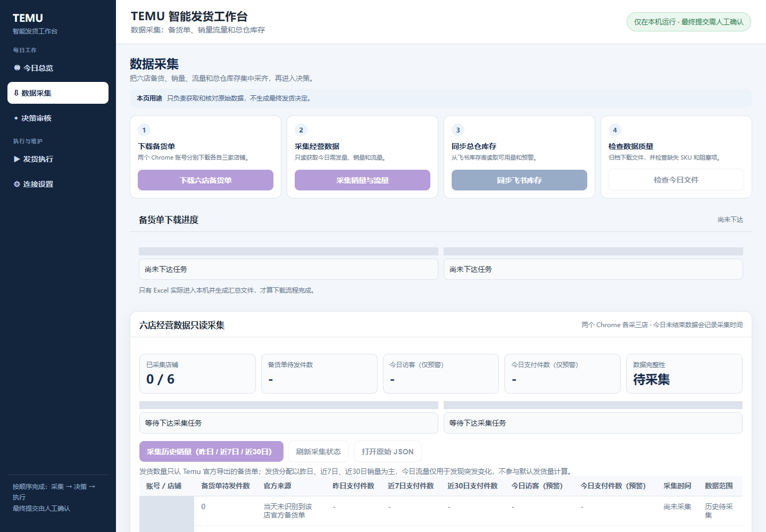Click the 下载六店备货单 button
This screenshot has height=532, width=766.
tap(205, 180)
